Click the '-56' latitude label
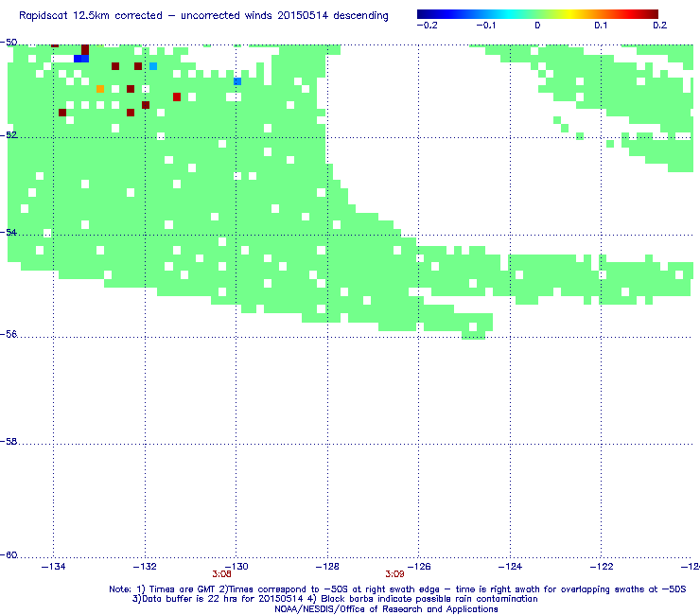The width and height of the screenshot is (700, 615). (x=9, y=334)
